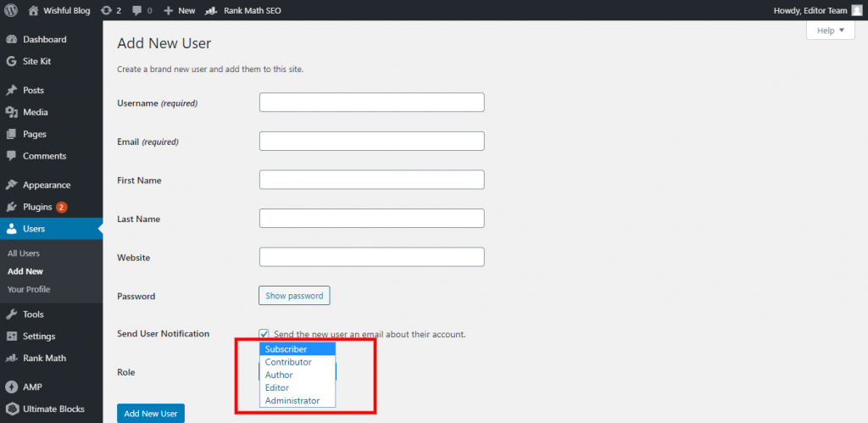The width and height of the screenshot is (868, 423).
Task: Click the Users label in the sidebar
Action: 34,229
